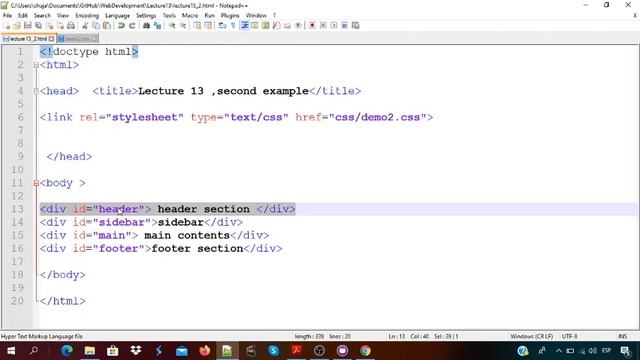Save the file using the Save toolbar icon
The height and width of the screenshot is (360, 640).
pos(27,26)
